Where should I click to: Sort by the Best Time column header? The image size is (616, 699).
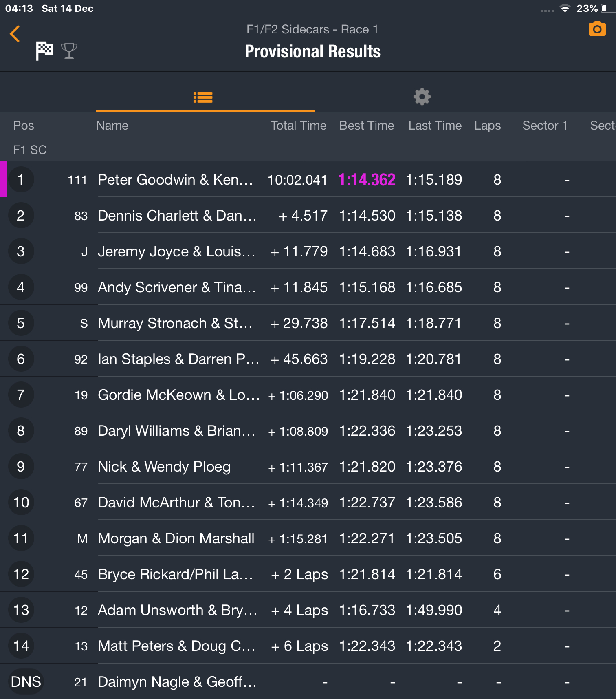[367, 126]
